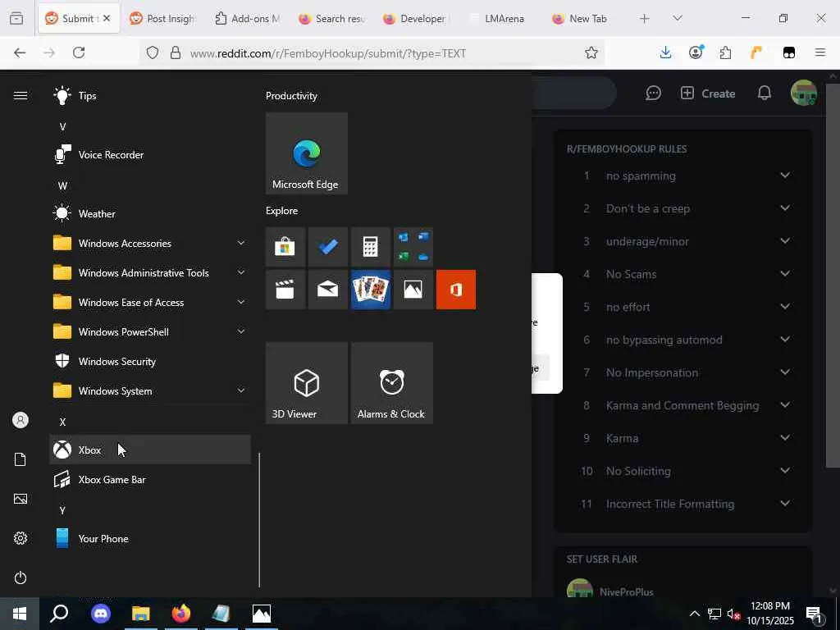Switch to the Add-ons Manager tab
Viewport: 840px width, 630px height.
click(248, 18)
